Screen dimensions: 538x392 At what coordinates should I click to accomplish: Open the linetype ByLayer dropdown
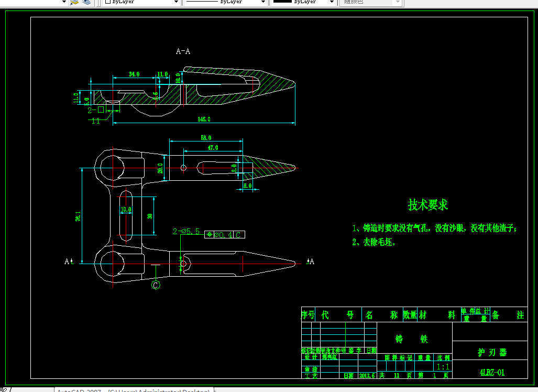[x=263, y=2]
